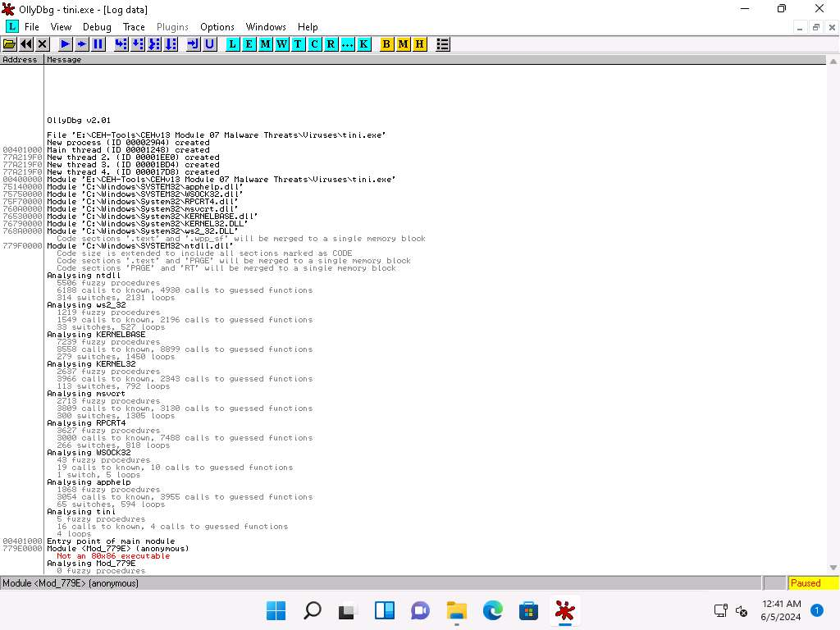This screenshot has width=840, height=630.
Task: Click the Windows Start button
Action: click(x=276, y=610)
